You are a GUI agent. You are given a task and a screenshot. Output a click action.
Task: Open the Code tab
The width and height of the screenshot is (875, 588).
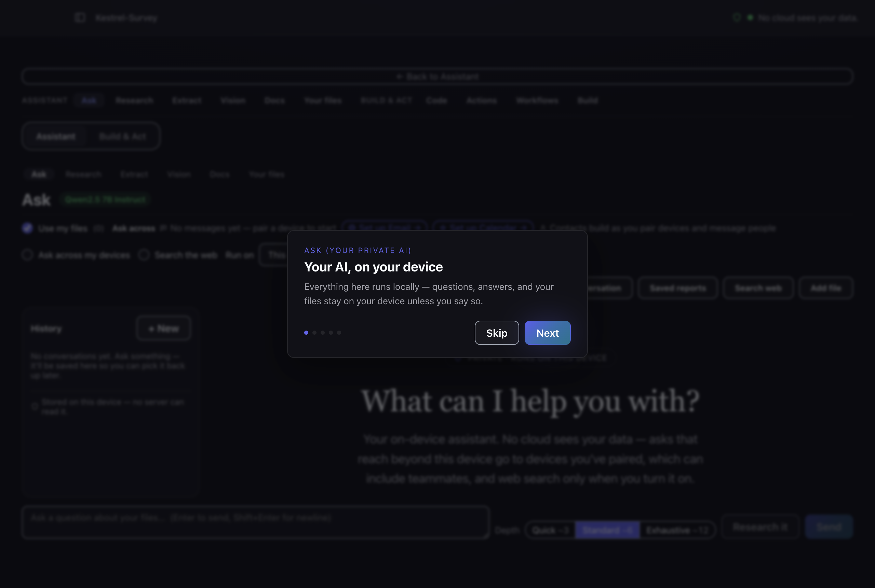[x=436, y=100]
